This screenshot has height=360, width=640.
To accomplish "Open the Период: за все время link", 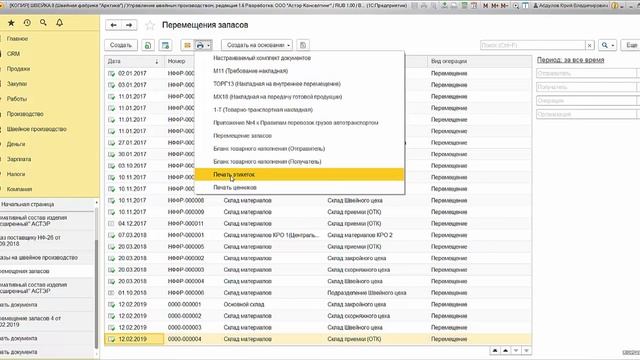I will pyautogui.click(x=570, y=60).
